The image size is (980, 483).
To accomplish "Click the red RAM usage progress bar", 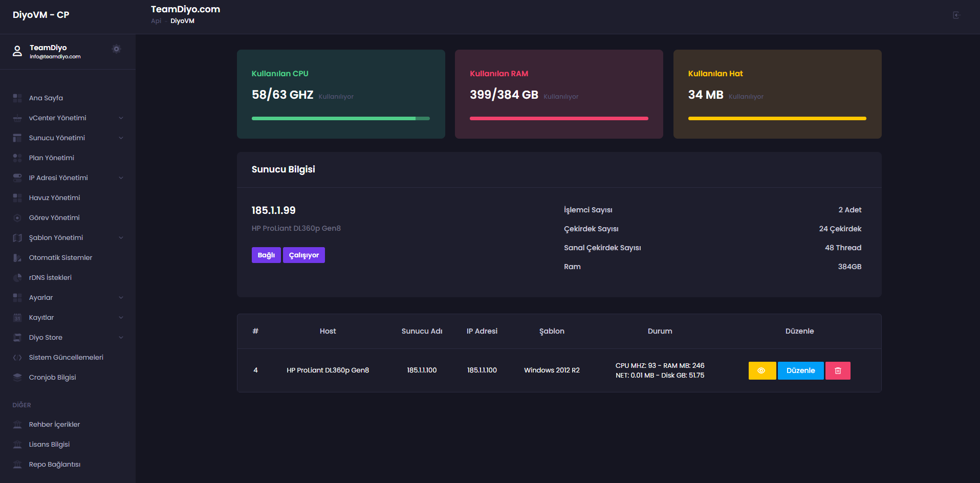I will click(559, 118).
